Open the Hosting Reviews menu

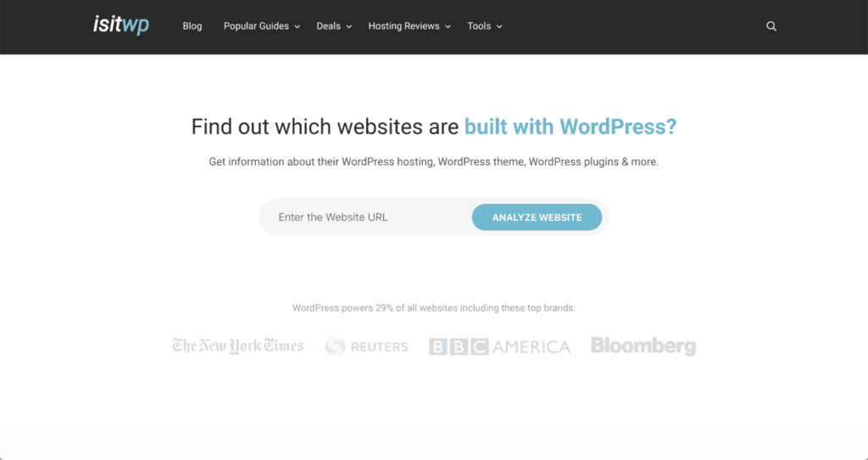(403, 26)
